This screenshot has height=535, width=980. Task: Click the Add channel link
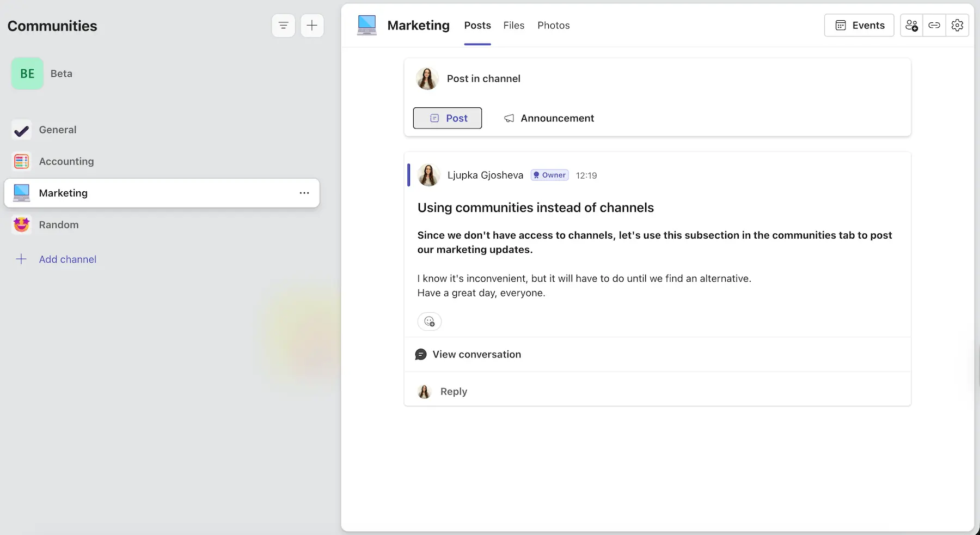(x=68, y=259)
